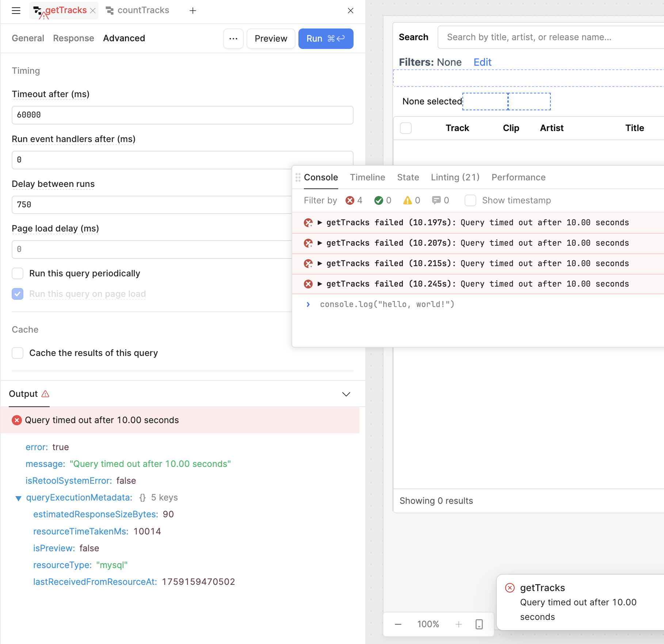This screenshot has width=664, height=644.
Task: Add a new query tab with plus icon
Action: click(x=193, y=11)
